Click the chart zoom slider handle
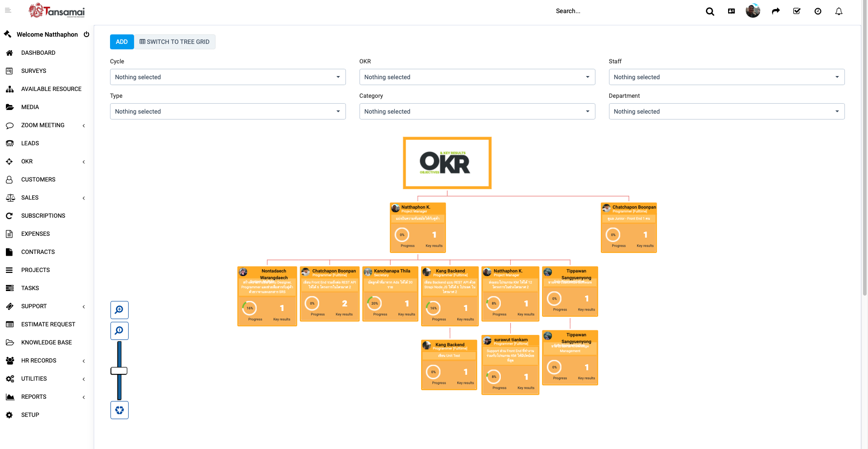 (119, 371)
